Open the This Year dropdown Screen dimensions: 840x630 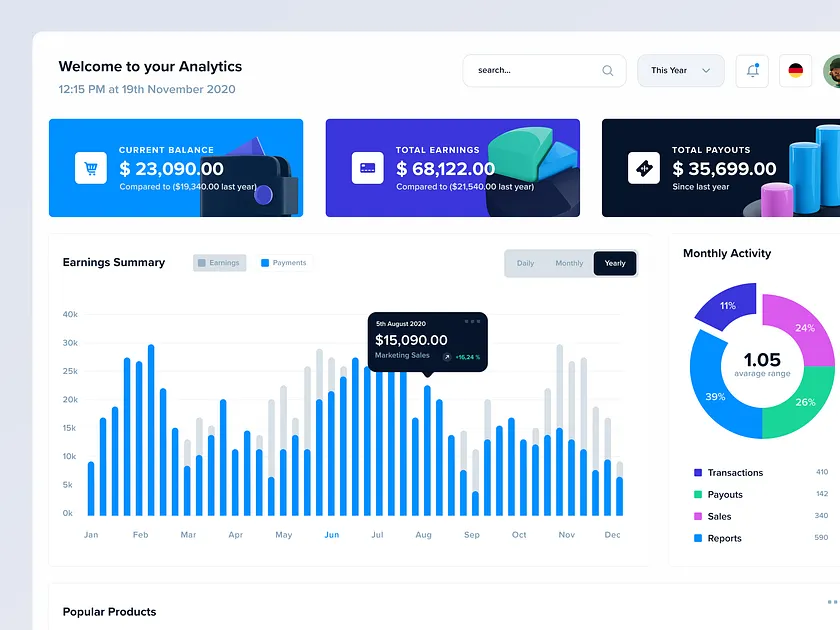pyautogui.click(x=680, y=70)
